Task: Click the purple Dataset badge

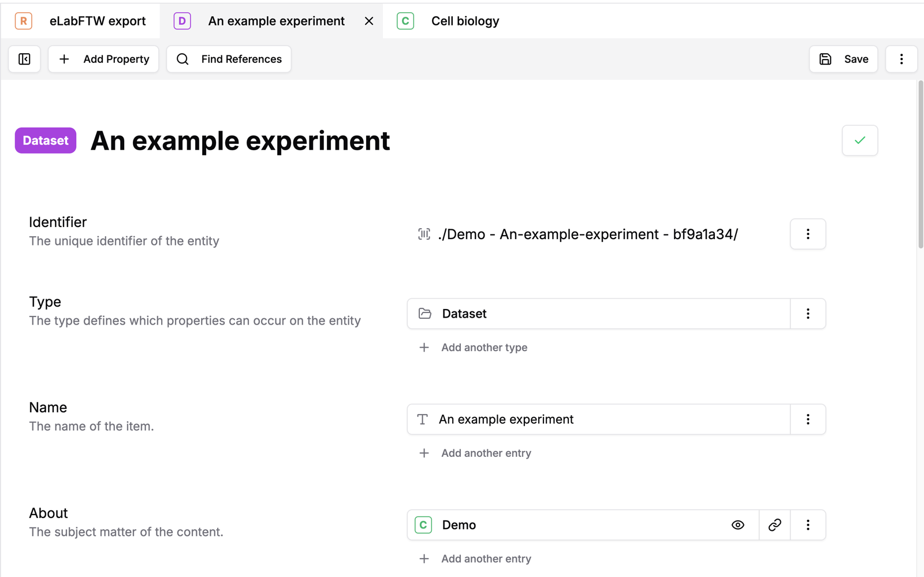Action: tap(46, 140)
